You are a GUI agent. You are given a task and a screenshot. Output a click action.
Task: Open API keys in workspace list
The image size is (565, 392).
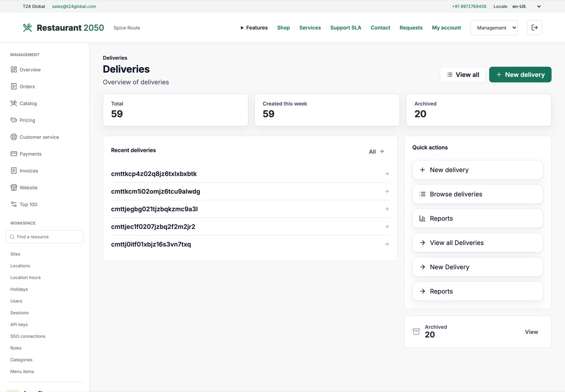tap(19, 325)
